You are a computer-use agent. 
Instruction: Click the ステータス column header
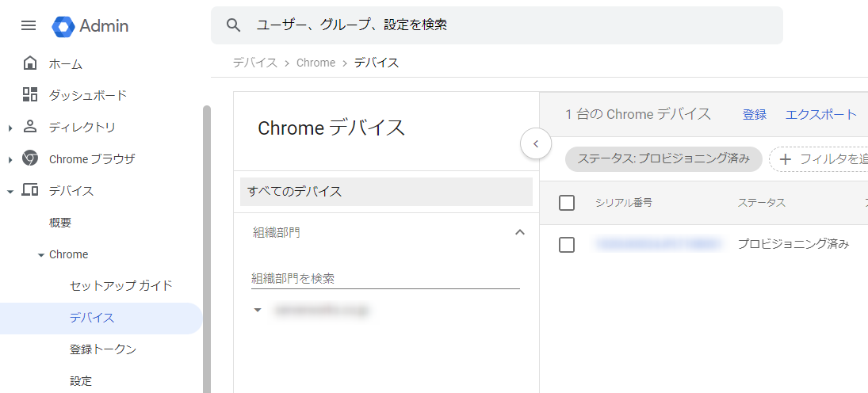point(761,203)
